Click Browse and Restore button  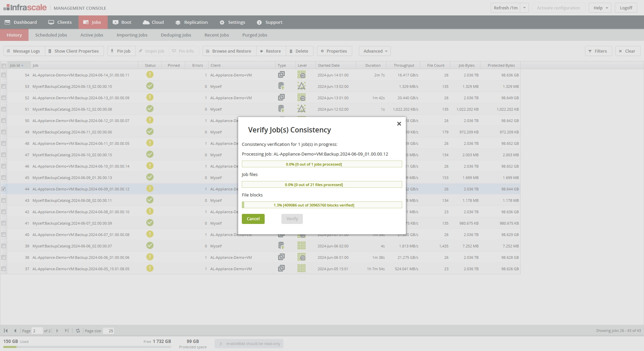(x=229, y=51)
